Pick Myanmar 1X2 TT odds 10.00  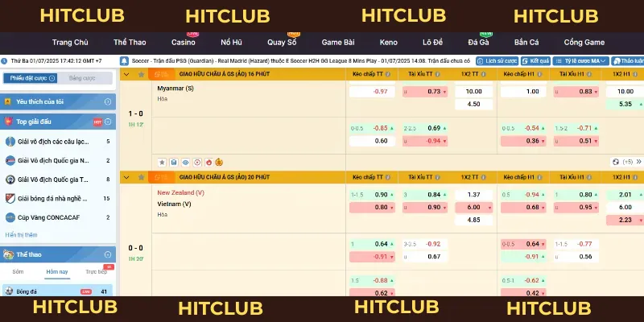click(x=473, y=92)
